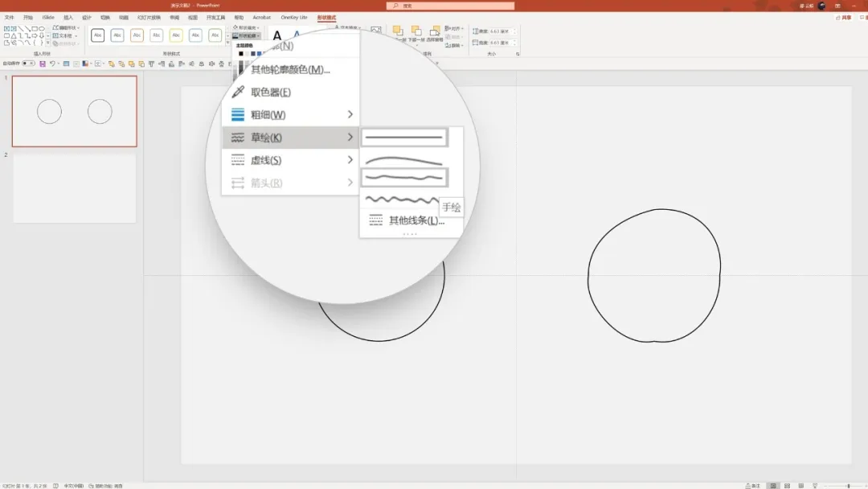Screen dimensions: 868x489
Task: Open the 对齐 Align dropdown
Action: pos(454,28)
